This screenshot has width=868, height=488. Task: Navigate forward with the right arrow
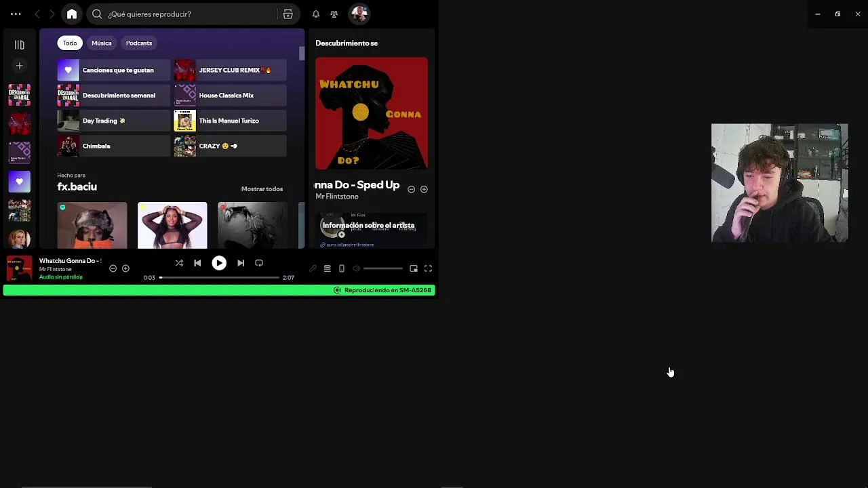tap(52, 14)
